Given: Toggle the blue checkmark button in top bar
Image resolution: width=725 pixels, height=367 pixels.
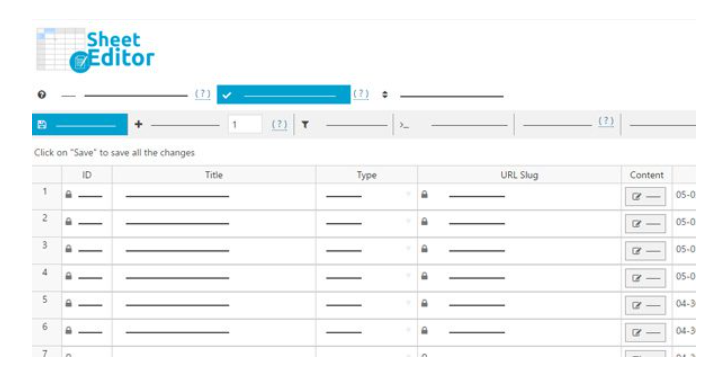Looking at the screenshot, I should [283, 95].
